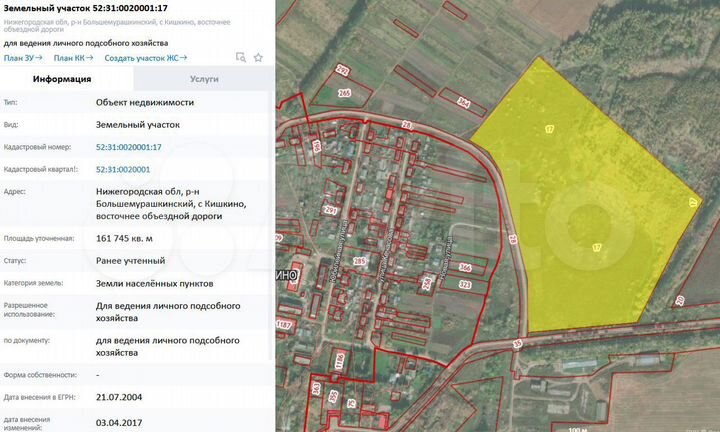Click parcel 285 in the village
720x432 pixels.
pyautogui.click(x=358, y=261)
